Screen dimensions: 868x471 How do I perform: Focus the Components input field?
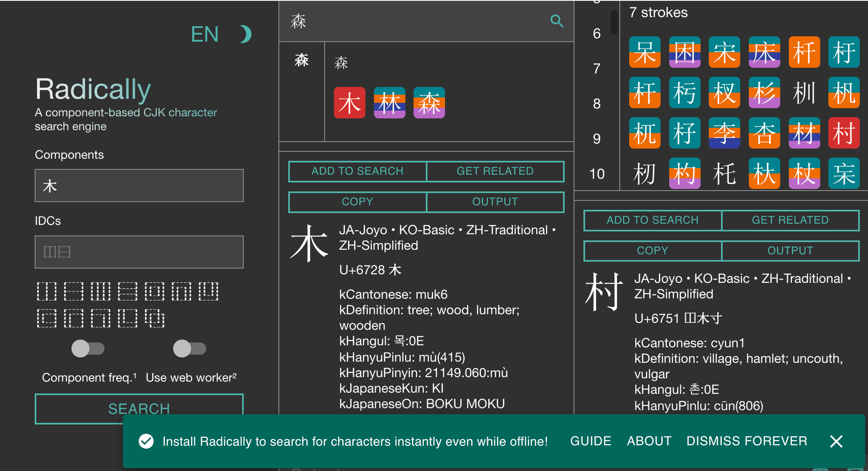coord(139,186)
